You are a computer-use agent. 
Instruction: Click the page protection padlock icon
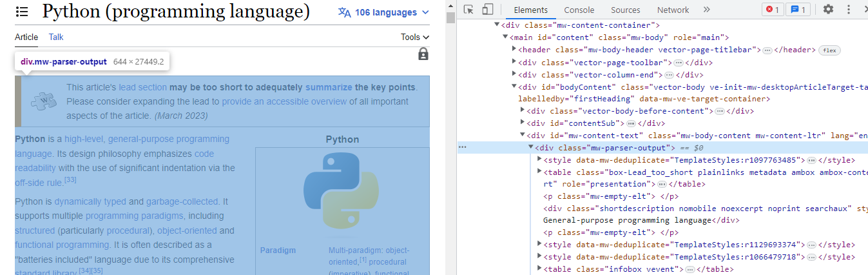(423, 54)
